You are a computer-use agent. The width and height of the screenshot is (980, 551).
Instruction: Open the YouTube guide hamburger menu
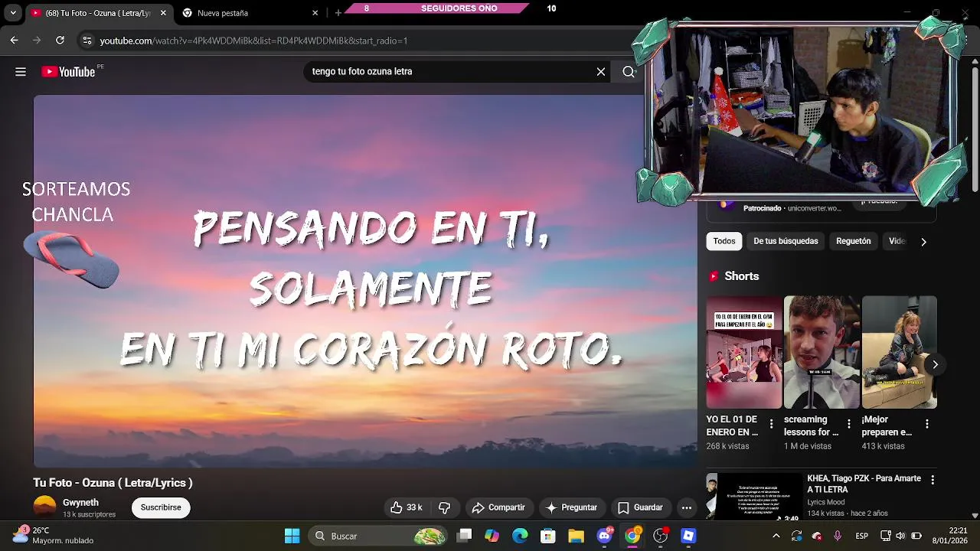click(21, 72)
